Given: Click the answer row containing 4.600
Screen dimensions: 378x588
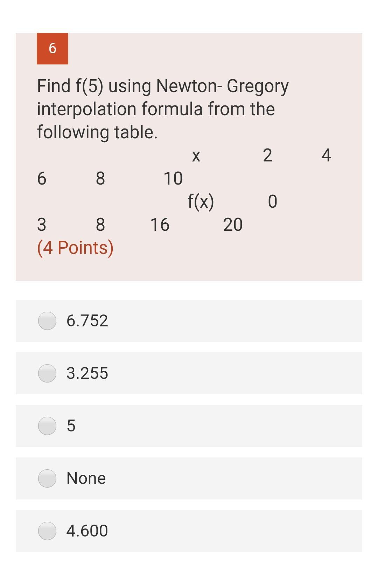Looking at the screenshot, I should pyautogui.click(x=189, y=531).
